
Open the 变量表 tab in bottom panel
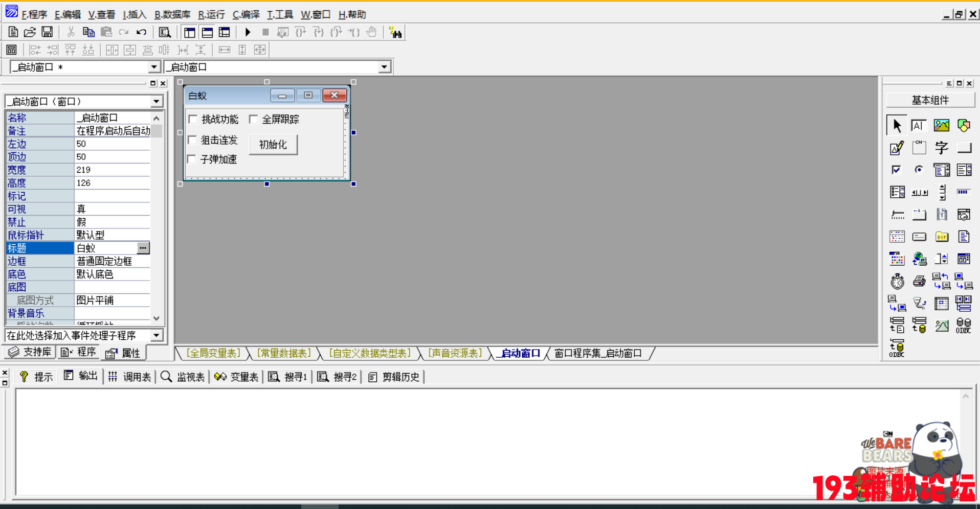point(236,377)
